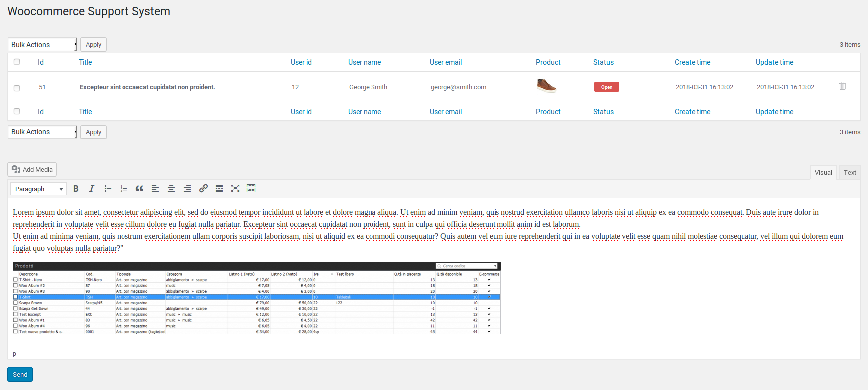Toggle bold formatting in editor toolbar
The height and width of the screenshot is (390, 868).
point(76,189)
